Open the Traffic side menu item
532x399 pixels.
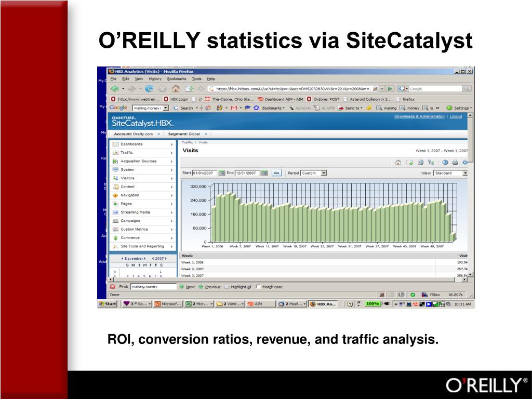pyautogui.click(x=143, y=153)
